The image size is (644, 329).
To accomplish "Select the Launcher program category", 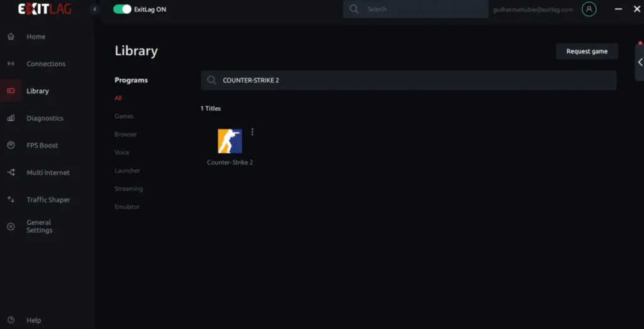I will pos(127,170).
